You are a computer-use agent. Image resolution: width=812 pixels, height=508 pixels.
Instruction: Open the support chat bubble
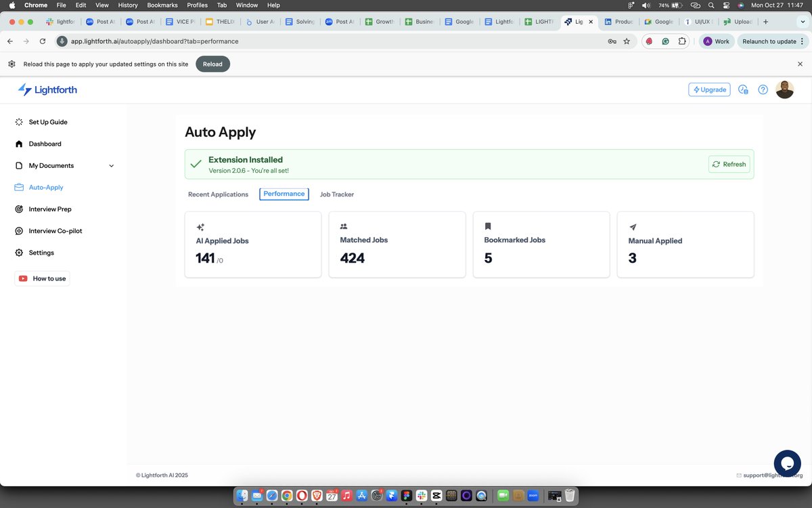point(788,463)
